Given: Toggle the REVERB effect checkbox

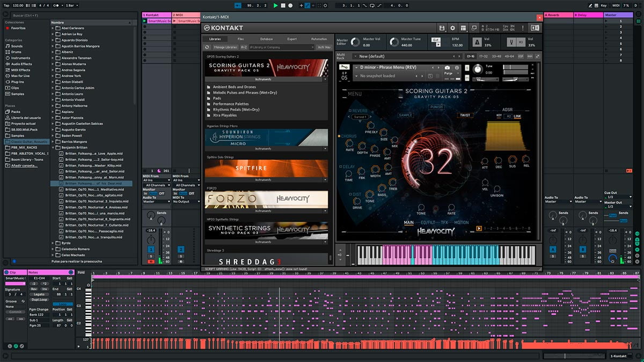Looking at the screenshot, I should point(349,110).
